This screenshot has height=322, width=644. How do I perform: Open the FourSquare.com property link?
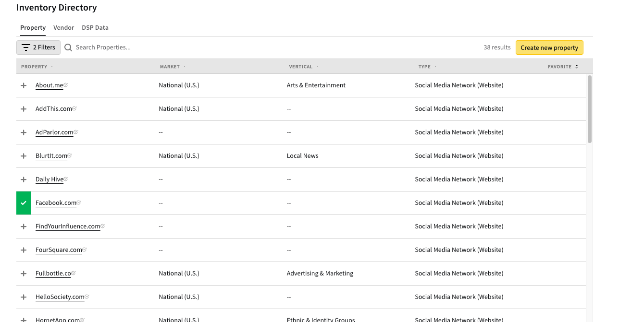tap(59, 250)
